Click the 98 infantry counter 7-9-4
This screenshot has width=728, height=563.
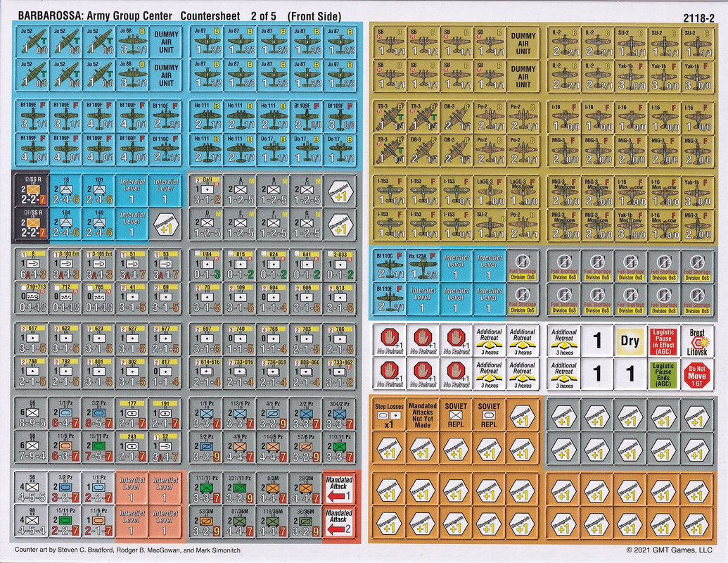click(x=32, y=448)
